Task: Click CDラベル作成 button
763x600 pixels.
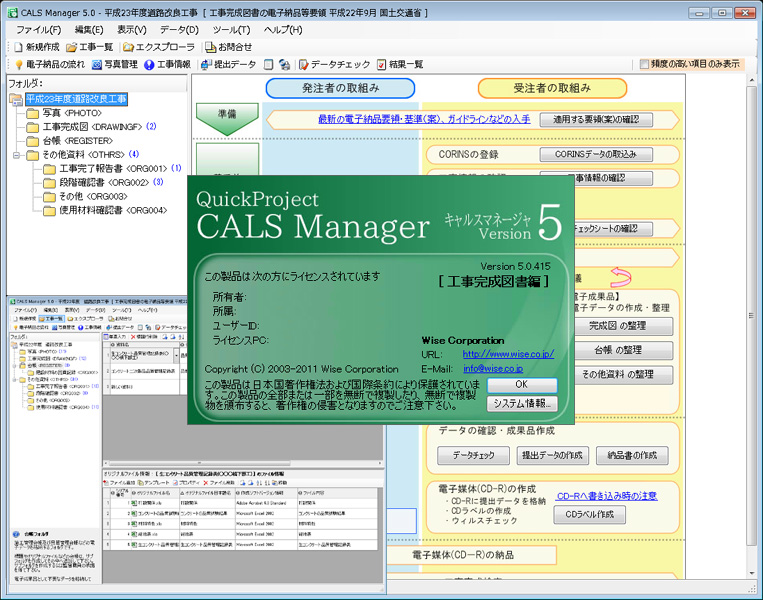Action: (x=590, y=514)
